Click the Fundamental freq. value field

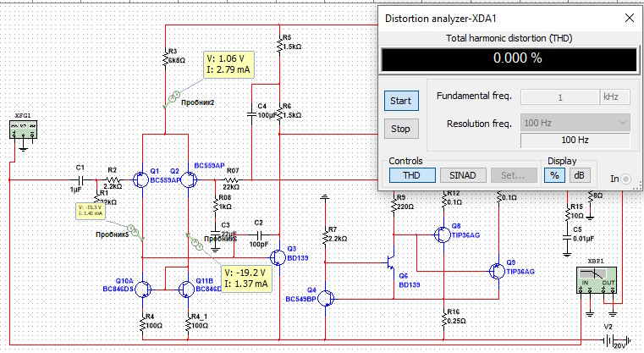pyautogui.click(x=559, y=97)
